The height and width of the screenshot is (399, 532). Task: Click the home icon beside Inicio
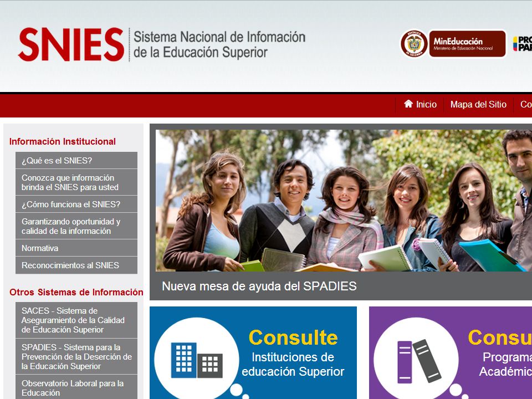tap(408, 104)
